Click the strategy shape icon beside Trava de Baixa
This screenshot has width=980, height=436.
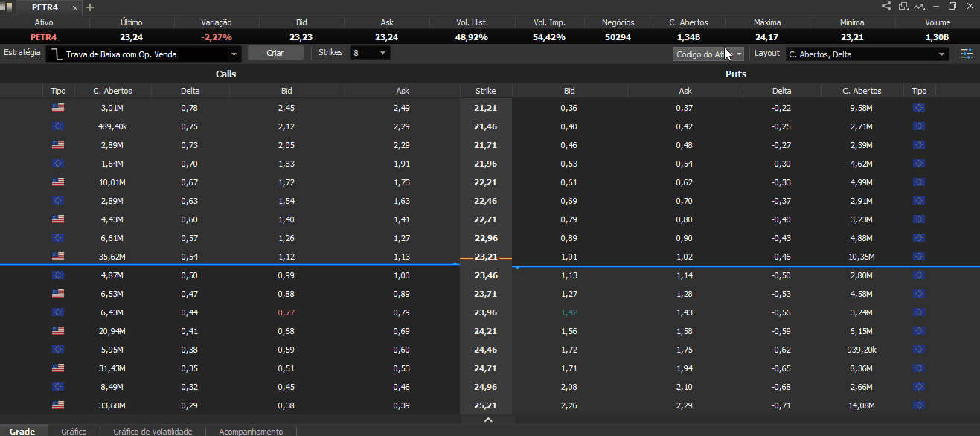[57, 54]
